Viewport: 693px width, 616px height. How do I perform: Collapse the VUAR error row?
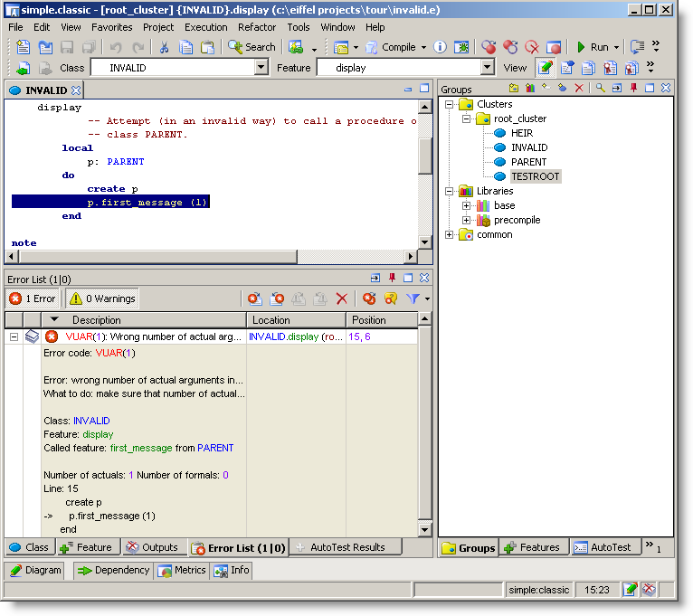coord(14,336)
